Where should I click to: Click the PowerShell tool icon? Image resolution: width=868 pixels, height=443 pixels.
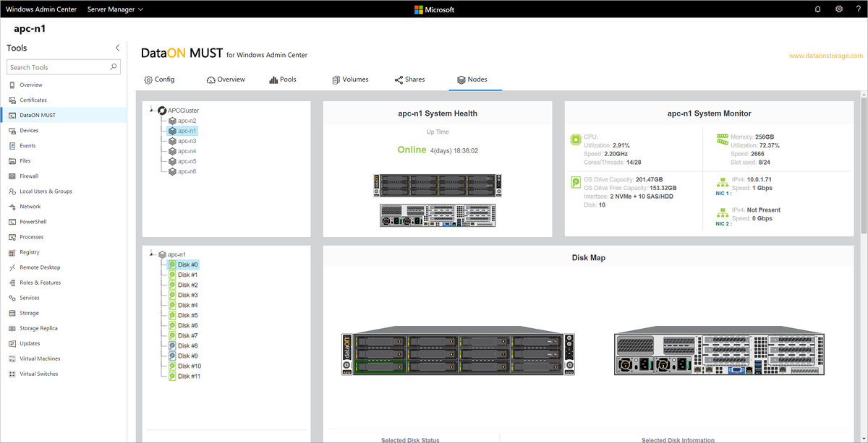[12, 222]
